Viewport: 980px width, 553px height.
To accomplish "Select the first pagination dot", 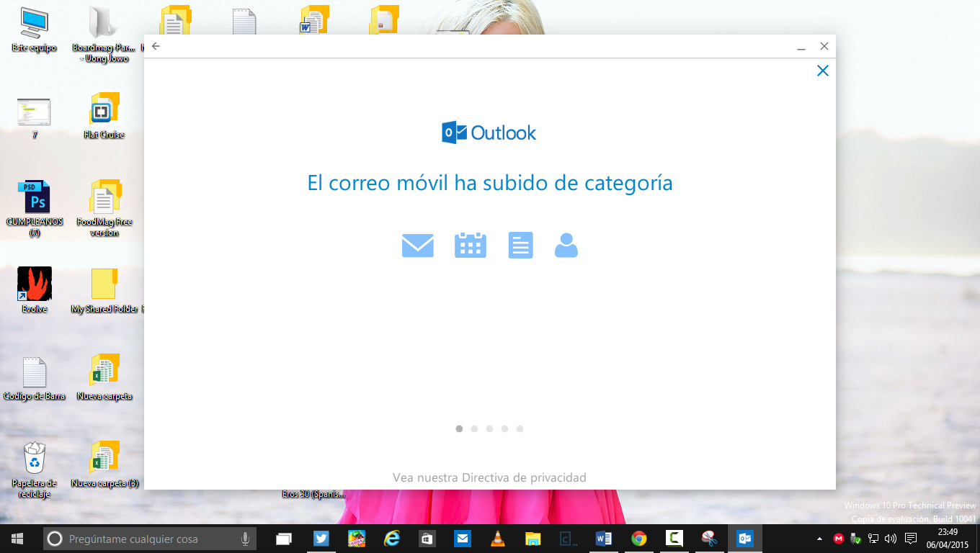I will tap(459, 428).
